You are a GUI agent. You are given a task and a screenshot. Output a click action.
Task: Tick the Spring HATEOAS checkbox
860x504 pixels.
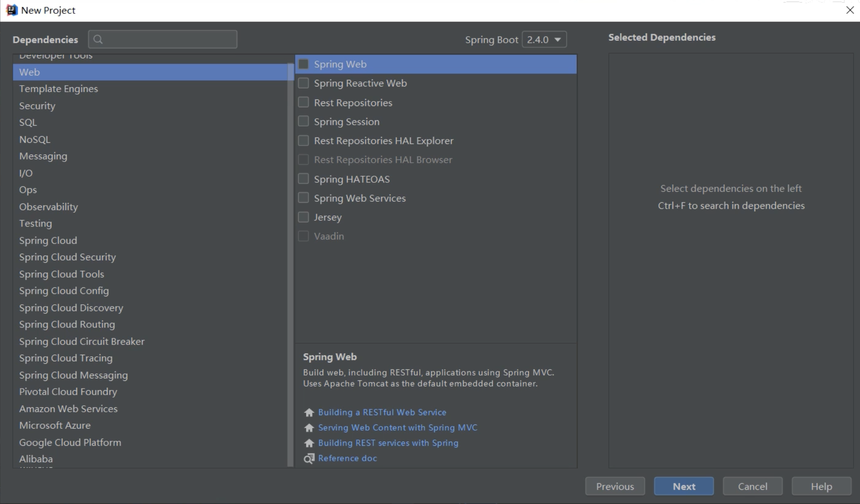(x=304, y=179)
